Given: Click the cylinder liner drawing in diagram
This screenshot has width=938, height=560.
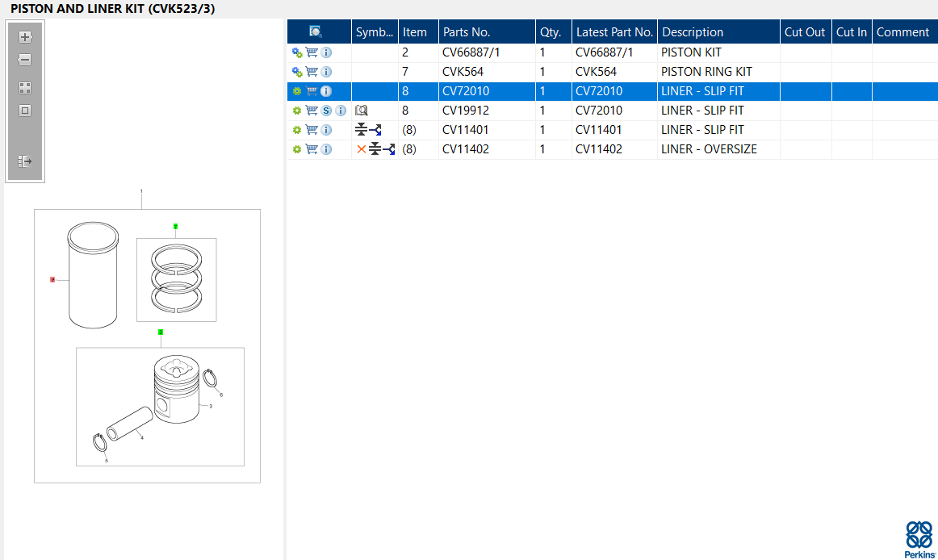Looking at the screenshot, I should [x=93, y=275].
